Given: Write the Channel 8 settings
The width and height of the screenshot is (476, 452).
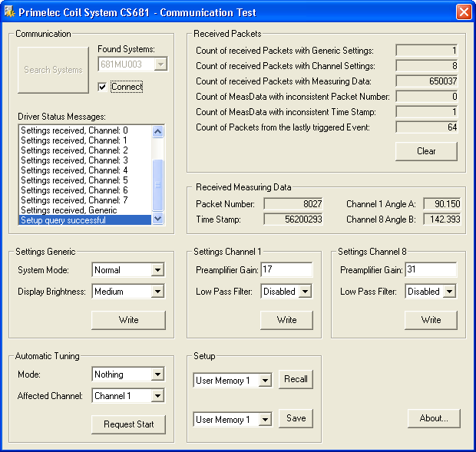Looking at the screenshot, I should click(431, 320).
